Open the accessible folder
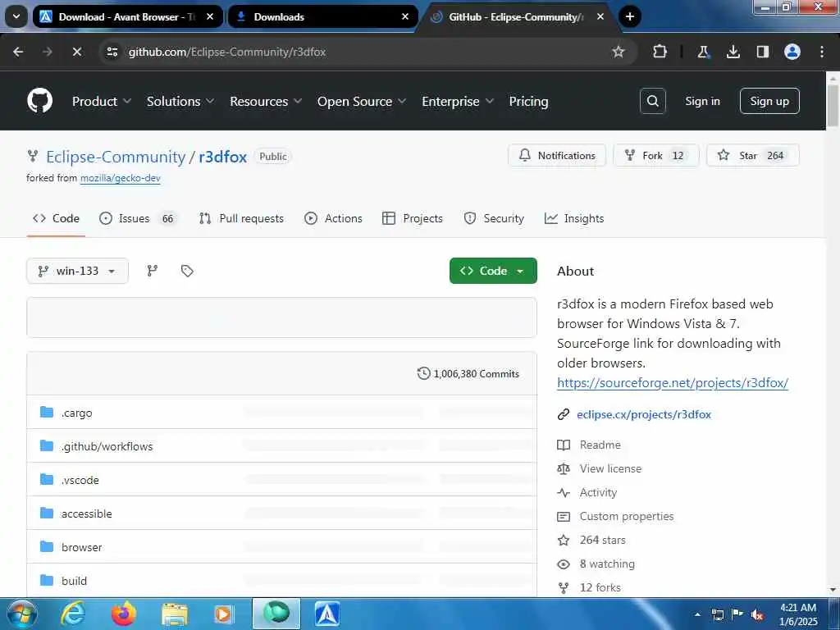The width and height of the screenshot is (840, 630). pos(87,514)
